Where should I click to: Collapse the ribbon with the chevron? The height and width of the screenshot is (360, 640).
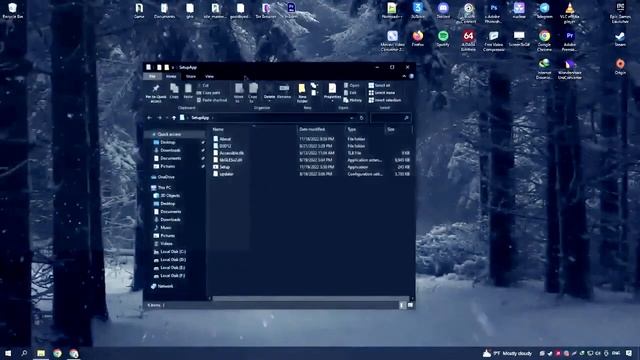click(404, 76)
